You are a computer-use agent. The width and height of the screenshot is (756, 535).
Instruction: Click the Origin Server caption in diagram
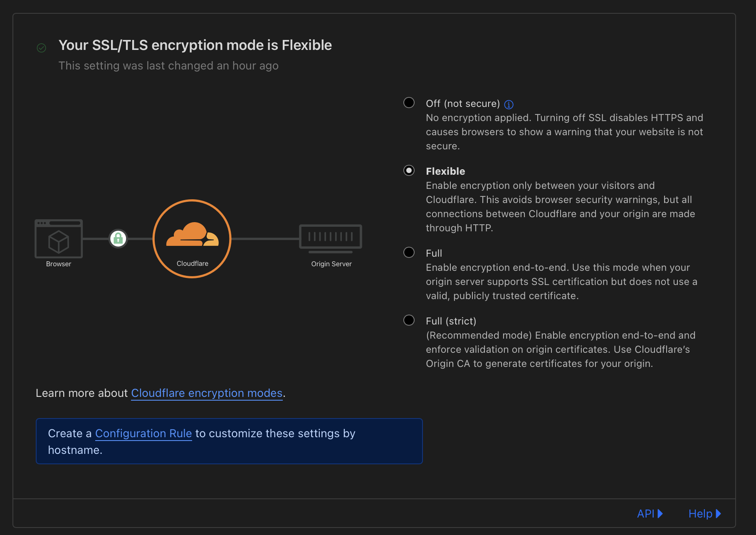coord(331,264)
